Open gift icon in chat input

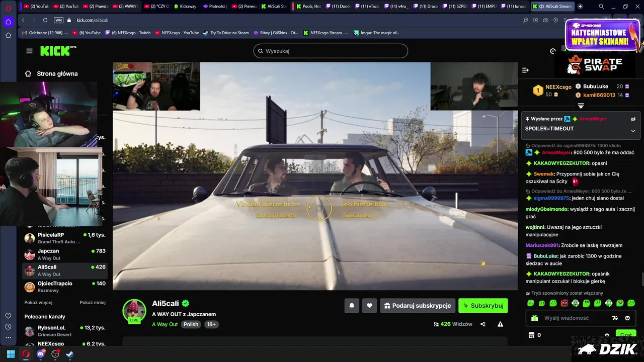[x=534, y=318]
